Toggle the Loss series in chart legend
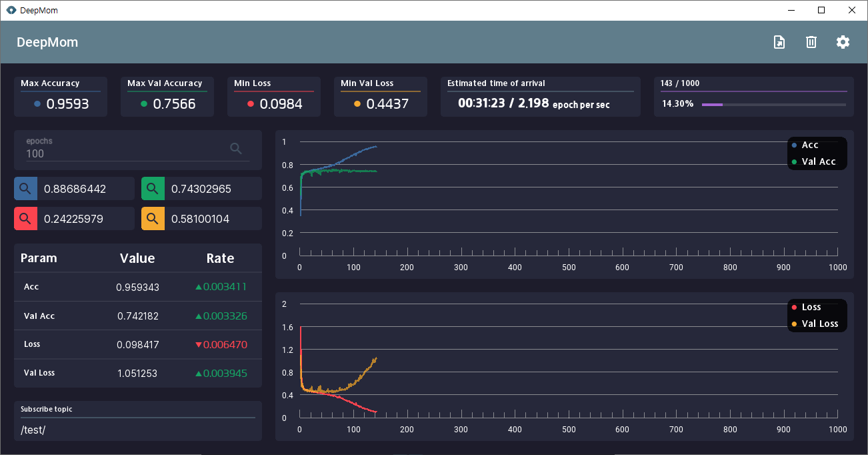 pos(807,307)
